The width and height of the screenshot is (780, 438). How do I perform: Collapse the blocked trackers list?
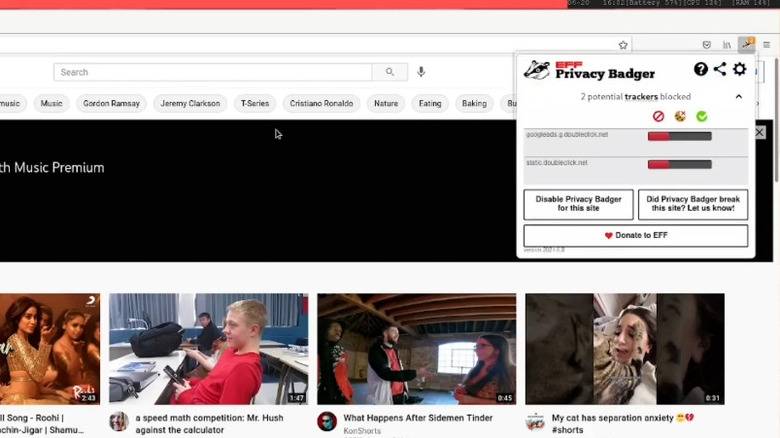(x=739, y=97)
